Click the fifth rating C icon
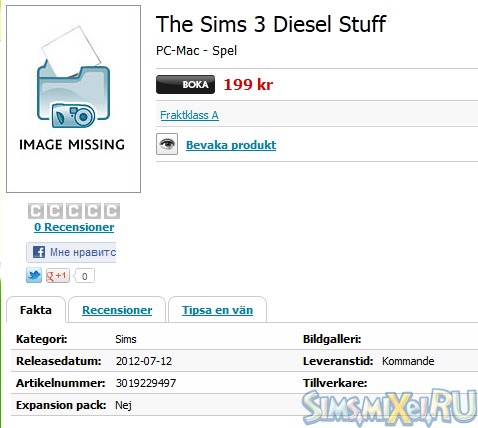Viewport: 478px width, 428px height. pyautogui.click(x=112, y=211)
